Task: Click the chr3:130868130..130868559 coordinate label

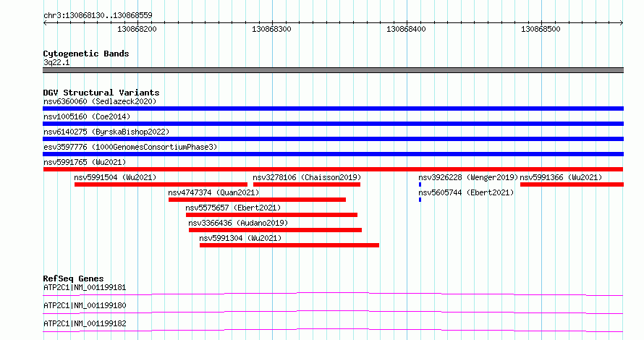Action: point(98,15)
